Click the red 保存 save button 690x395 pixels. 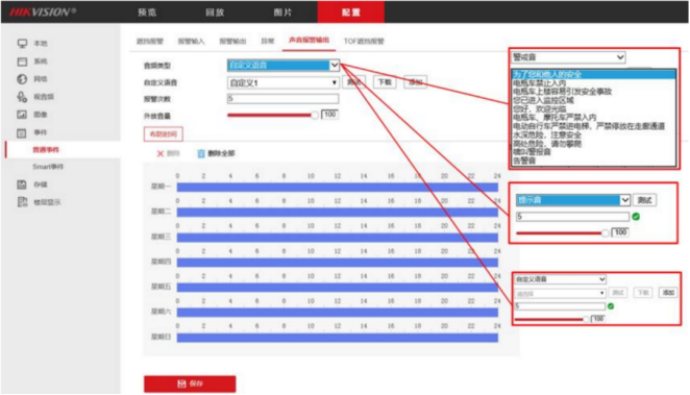click(190, 384)
